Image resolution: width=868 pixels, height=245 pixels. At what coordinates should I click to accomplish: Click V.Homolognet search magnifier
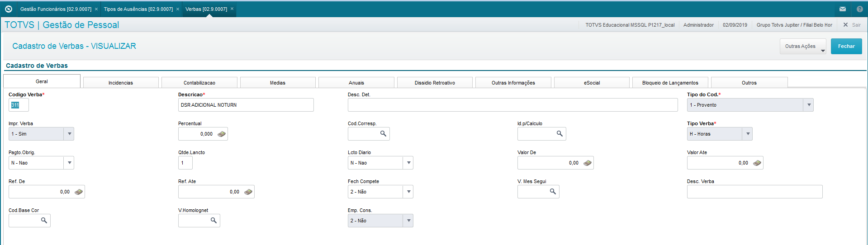coord(213,220)
